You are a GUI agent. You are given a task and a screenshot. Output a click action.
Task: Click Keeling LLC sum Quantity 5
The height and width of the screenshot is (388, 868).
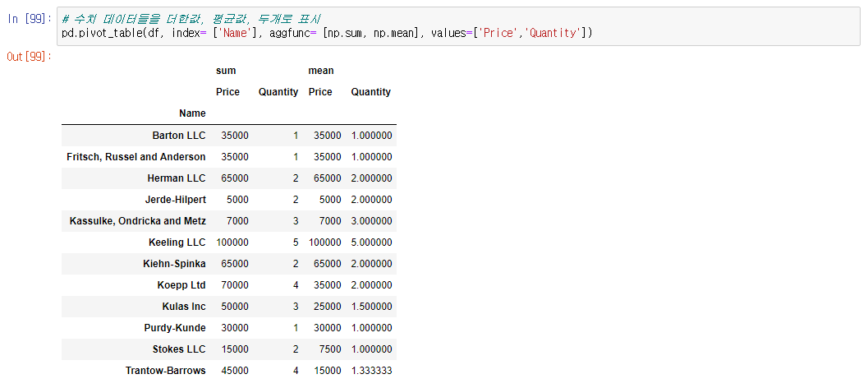pos(296,242)
